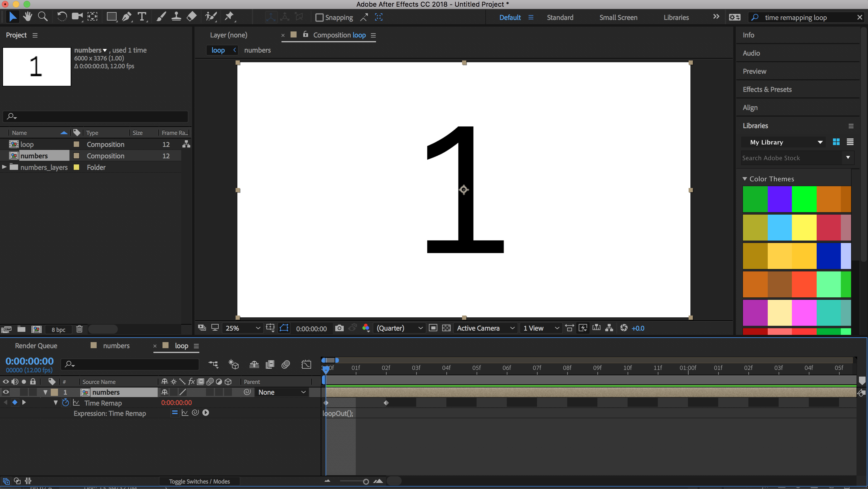
Task: Toggle visibility of numbers layer
Action: click(x=5, y=392)
